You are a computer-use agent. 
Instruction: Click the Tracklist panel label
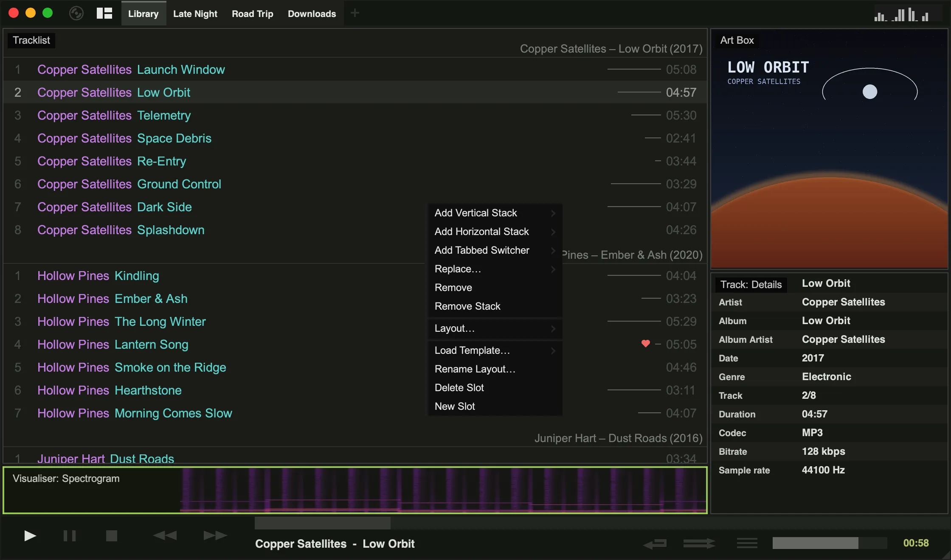[31, 40]
